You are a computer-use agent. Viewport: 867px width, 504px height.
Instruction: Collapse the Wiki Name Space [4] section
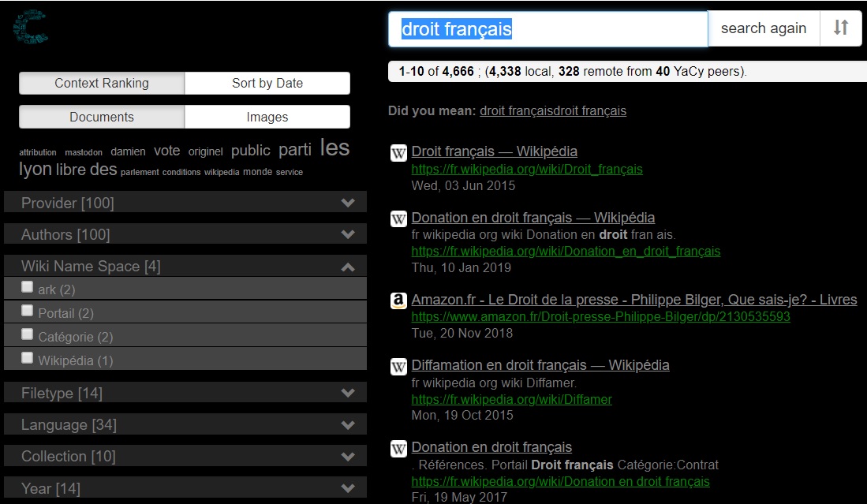pos(185,267)
